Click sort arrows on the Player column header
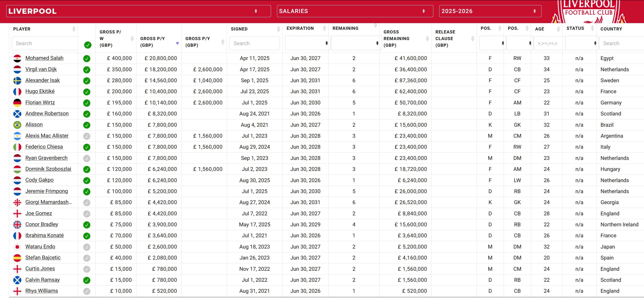Viewport: 644px width, 298px height. coord(74,29)
